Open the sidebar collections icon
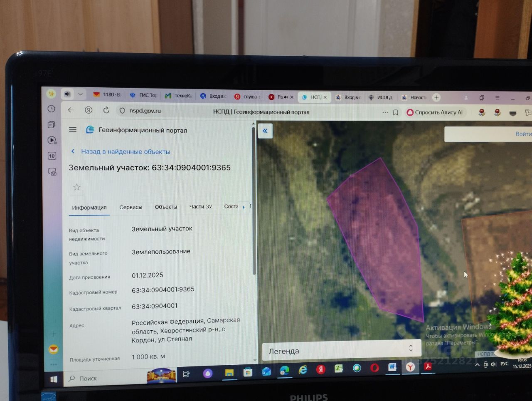This screenshot has height=401, width=532. 52,125
